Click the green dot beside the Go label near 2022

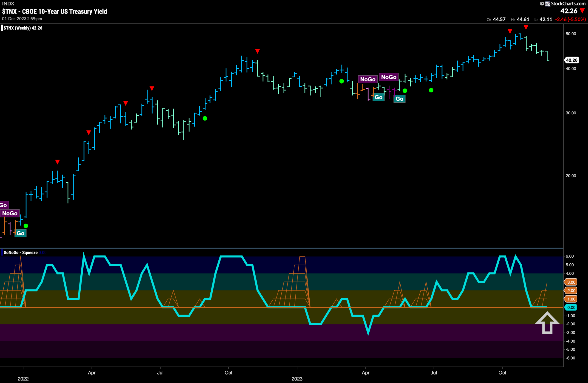[x=26, y=226]
